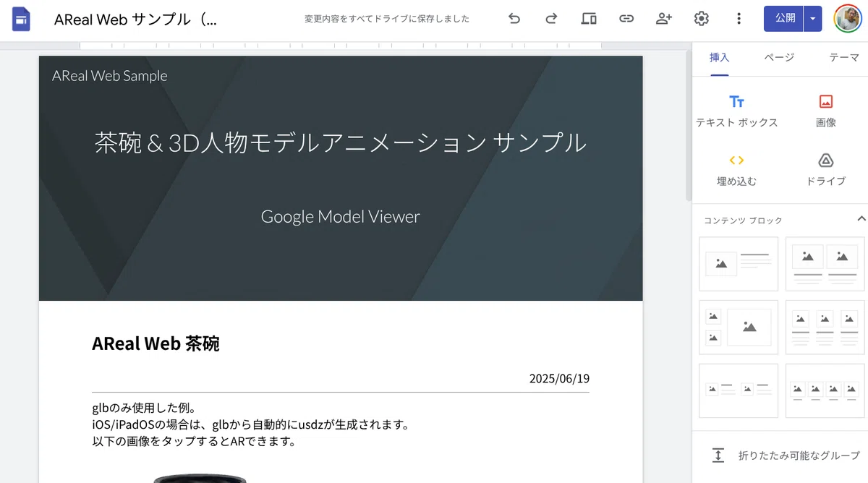Click the 公開 publish button
This screenshot has width=868, height=483.
[783, 19]
